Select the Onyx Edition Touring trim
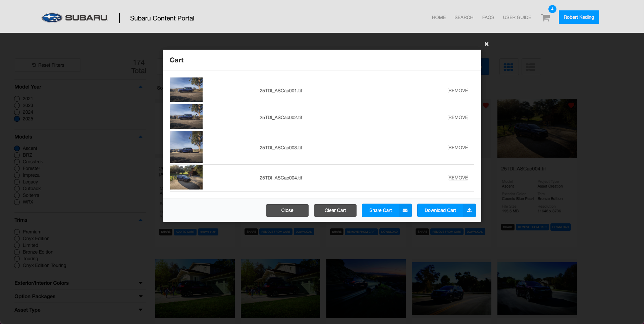Screen dimensions: 644x324 pyautogui.click(x=17, y=265)
